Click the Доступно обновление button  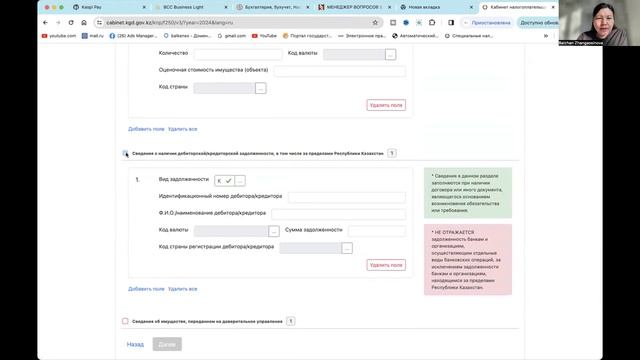pyautogui.click(x=538, y=23)
